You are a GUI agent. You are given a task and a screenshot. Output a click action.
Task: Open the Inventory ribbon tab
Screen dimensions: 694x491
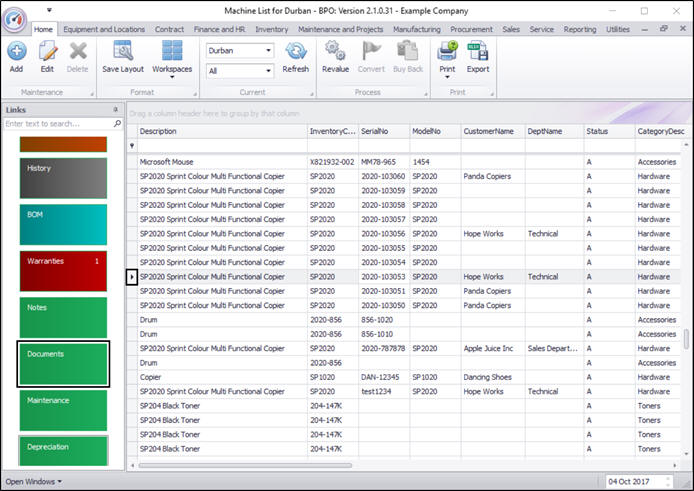(x=272, y=30)
